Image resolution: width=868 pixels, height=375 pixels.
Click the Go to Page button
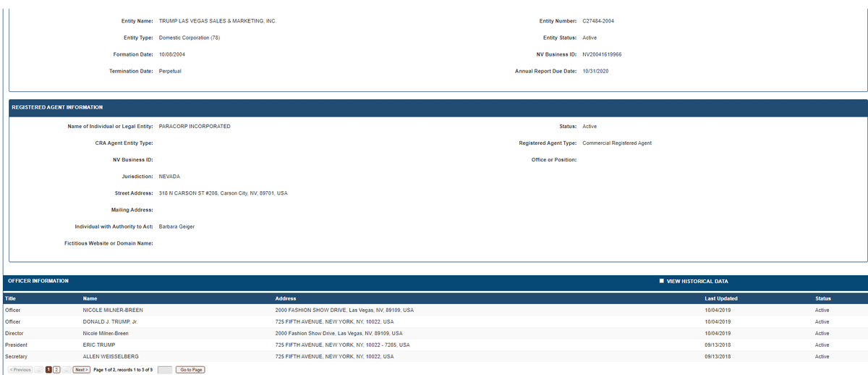[x=191, y=370]
